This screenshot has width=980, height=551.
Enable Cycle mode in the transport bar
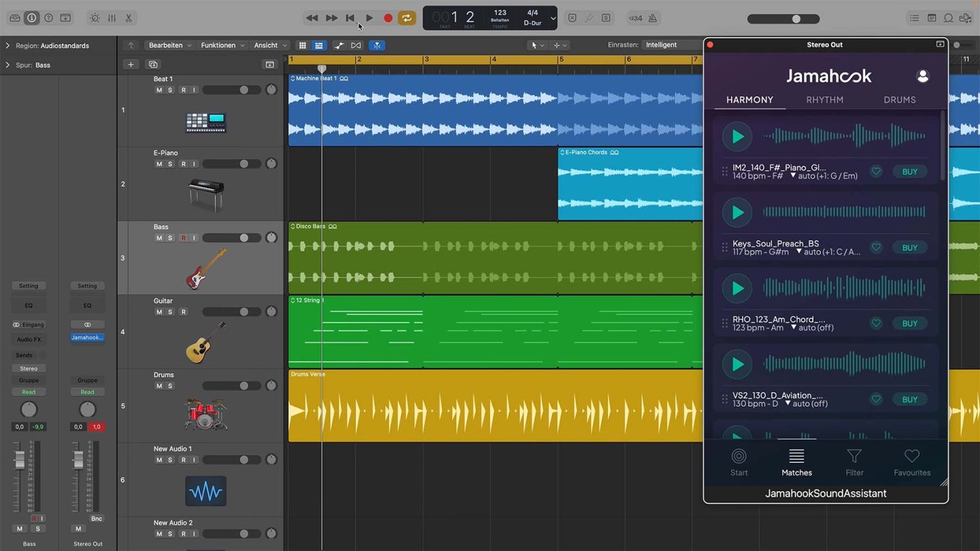(x=407, y=18)
